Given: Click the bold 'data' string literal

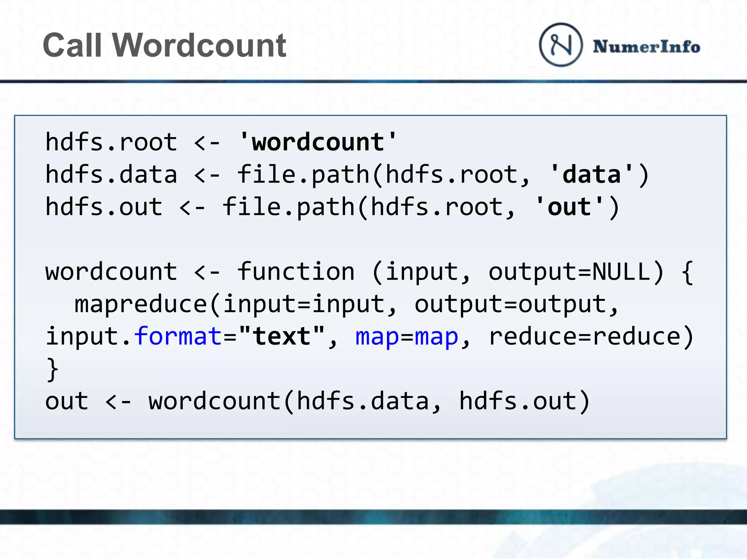Looking at the screenshot, I should 591,174.
